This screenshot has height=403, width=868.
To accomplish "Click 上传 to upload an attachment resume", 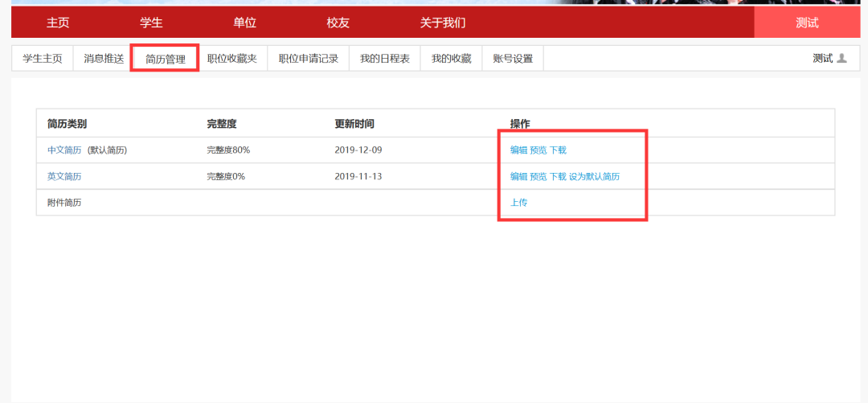I will tap(518, 203).
